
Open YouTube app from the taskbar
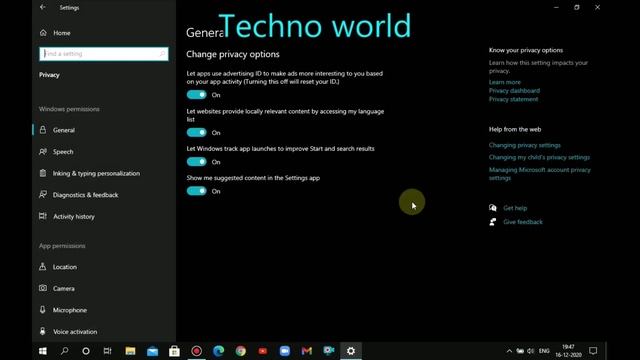click(263, 351)
